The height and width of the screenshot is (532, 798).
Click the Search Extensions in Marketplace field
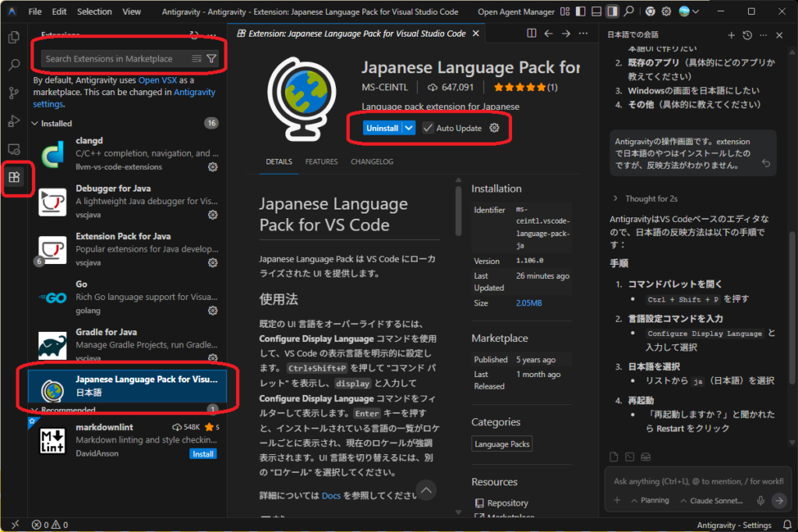pyautogui.click(x=115, y=58)
